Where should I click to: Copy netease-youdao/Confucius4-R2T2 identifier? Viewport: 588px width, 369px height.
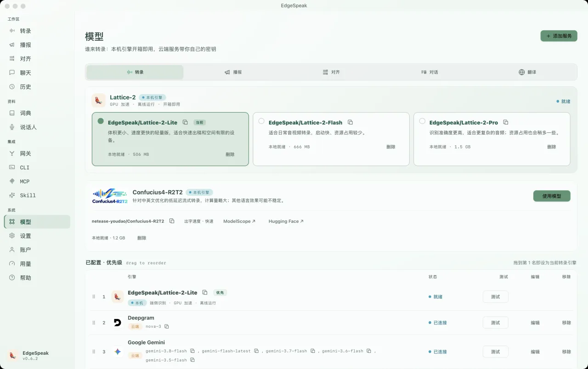point(172,221)
